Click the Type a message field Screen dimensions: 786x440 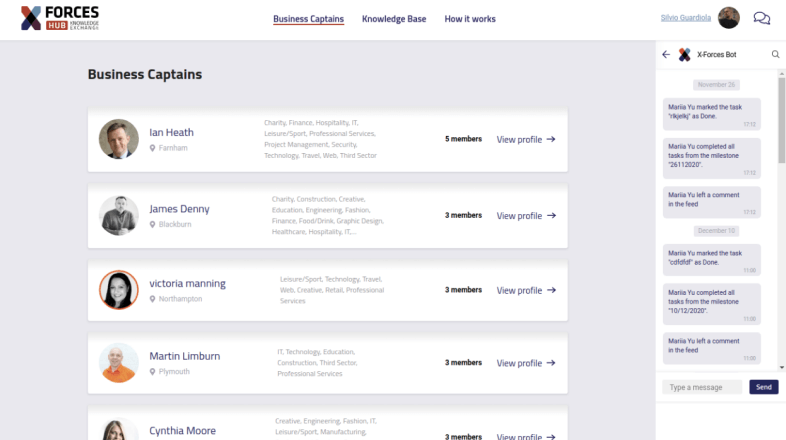pos(703,387)
